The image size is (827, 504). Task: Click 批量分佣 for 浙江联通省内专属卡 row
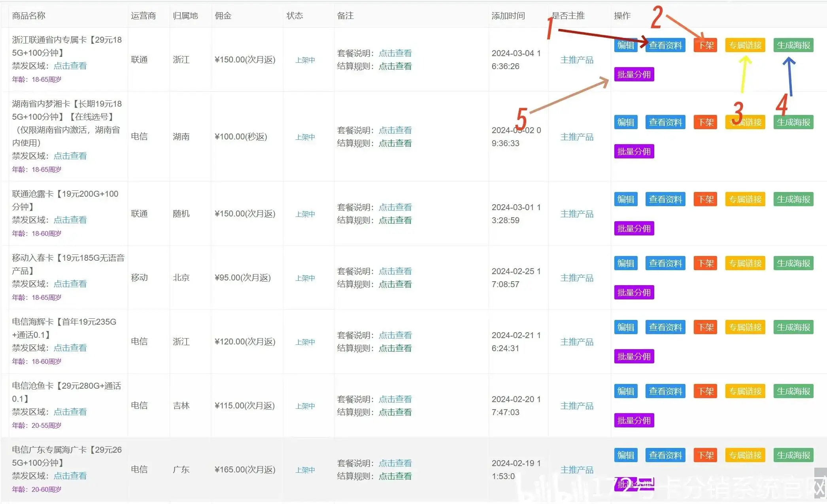pyautogui.click(x=634, y=74)
